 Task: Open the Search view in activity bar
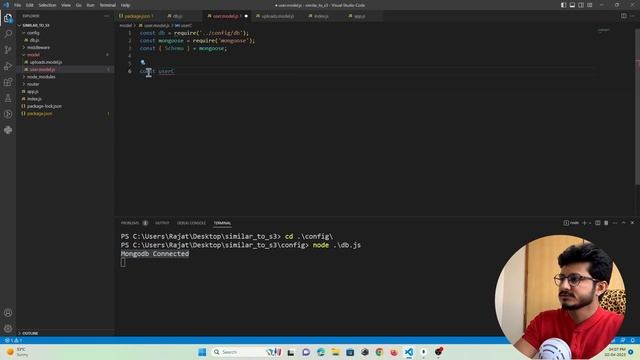[x=8, y=34]
